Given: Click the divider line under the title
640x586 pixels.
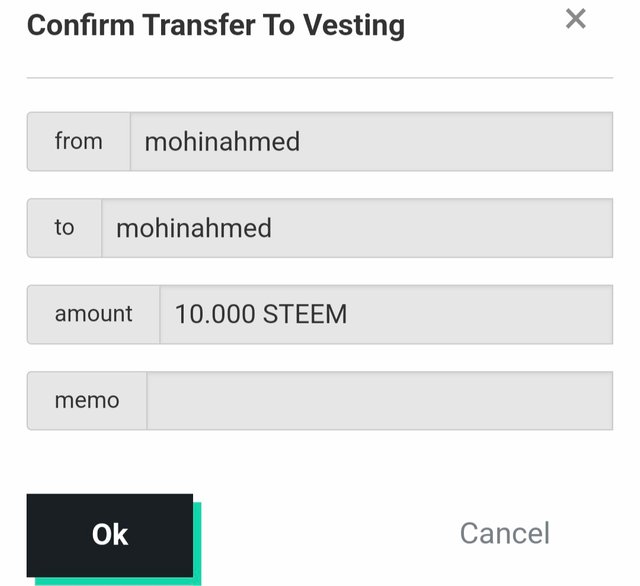Looking at the screenshot, I should (320, 78).
